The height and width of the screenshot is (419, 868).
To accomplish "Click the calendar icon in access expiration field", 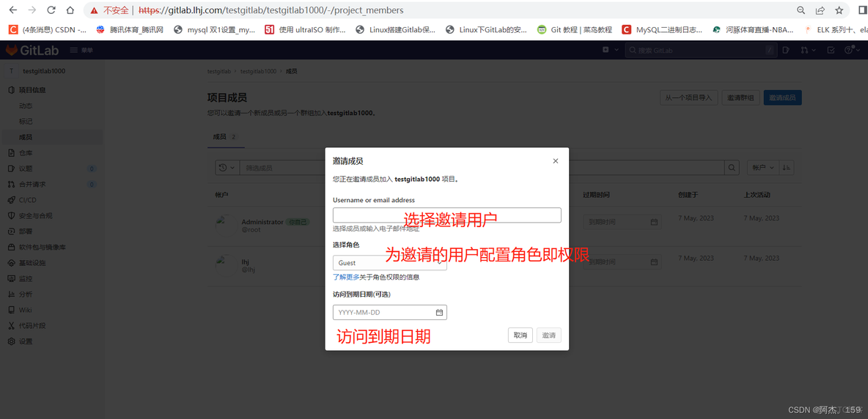I will pyautogui.click(x=439, y=313).
